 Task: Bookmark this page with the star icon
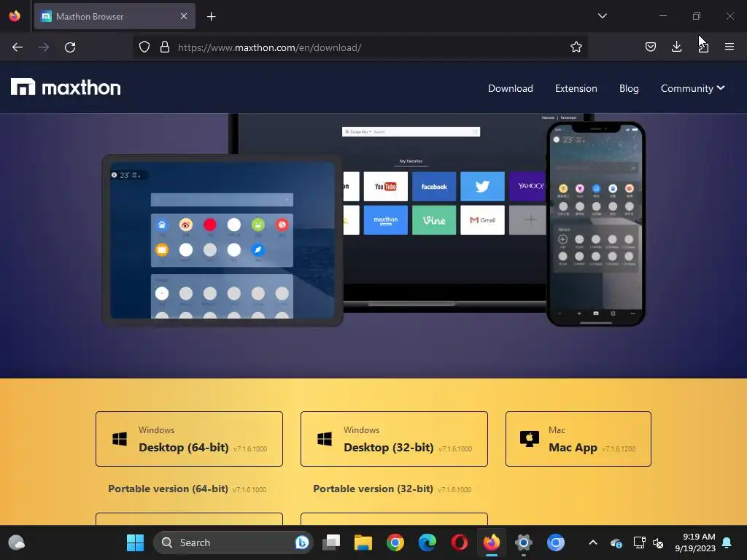coord(576,47)
